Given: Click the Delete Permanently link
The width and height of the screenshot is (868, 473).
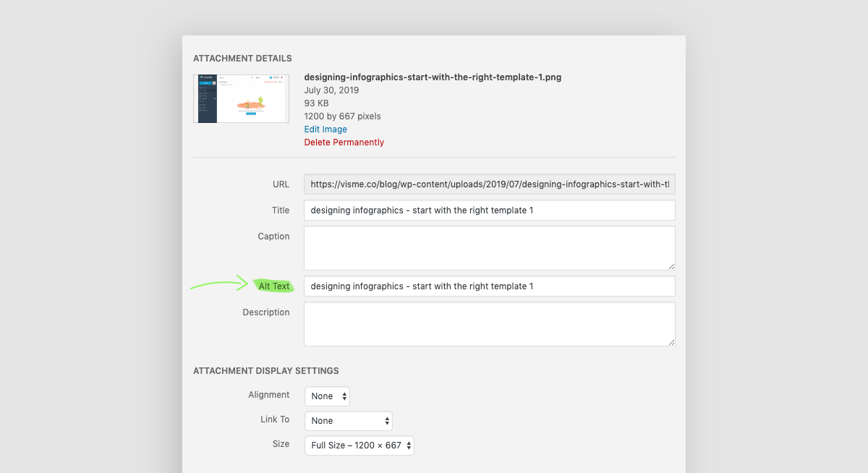Looking at the screenshot, I should pyautogui.click(x=344, y=142).
